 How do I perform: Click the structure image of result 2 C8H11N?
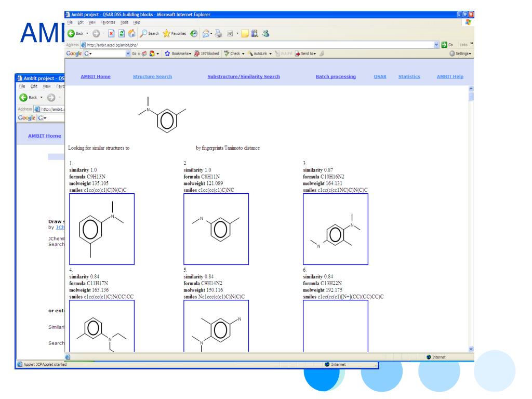216,229
